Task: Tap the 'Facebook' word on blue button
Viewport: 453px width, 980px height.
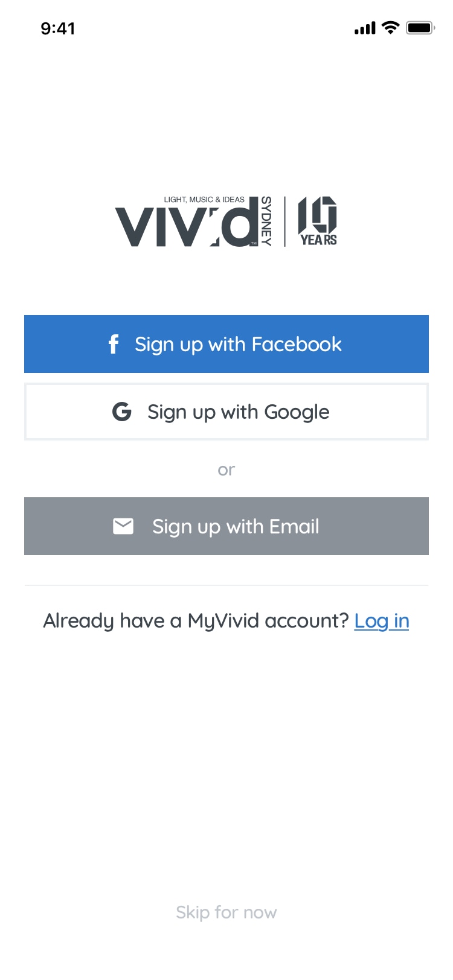Action: 297,344
